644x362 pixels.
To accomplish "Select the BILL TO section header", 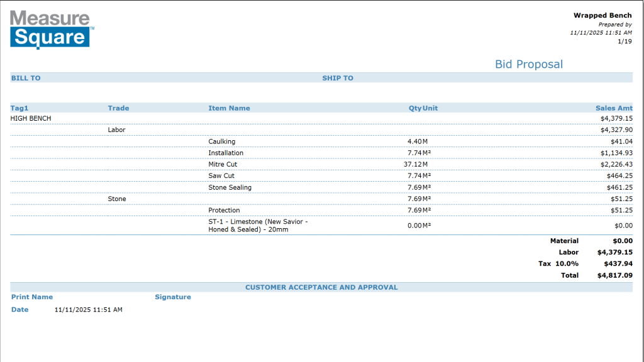I will pyautogui.click(x=26, y=78).
